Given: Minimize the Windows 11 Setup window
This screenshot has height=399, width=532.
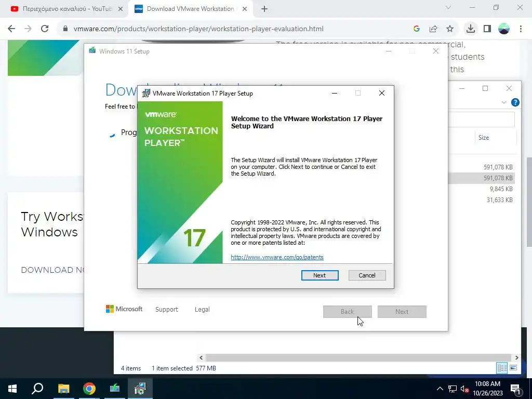Looking at the screenshot, I should tap(389, 51).
